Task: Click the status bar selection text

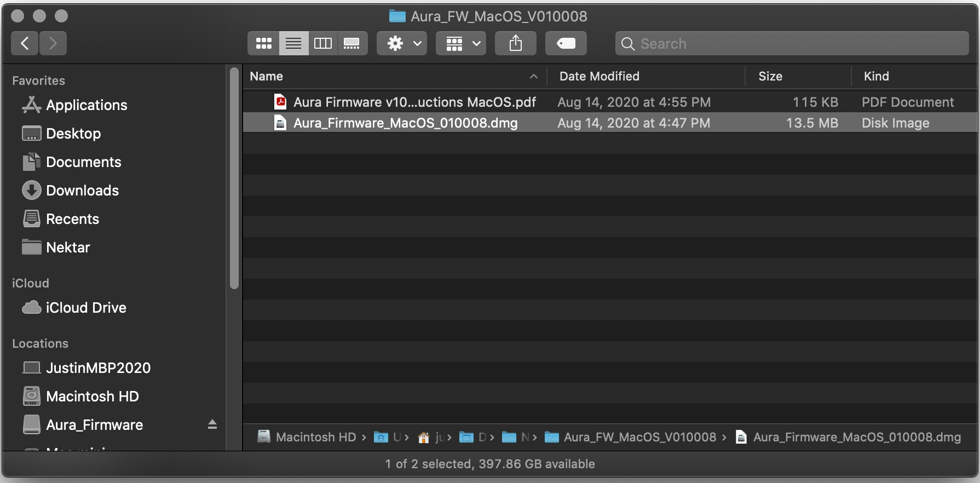Action: tap(490, 464)
